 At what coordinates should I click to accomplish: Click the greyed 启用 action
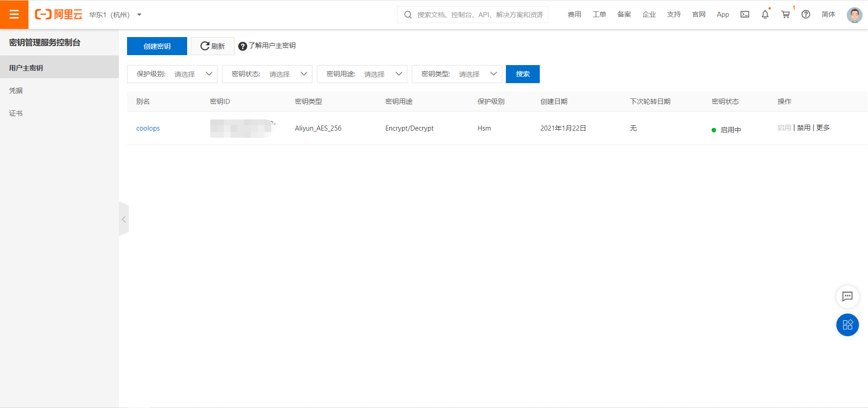coord(784,128)
